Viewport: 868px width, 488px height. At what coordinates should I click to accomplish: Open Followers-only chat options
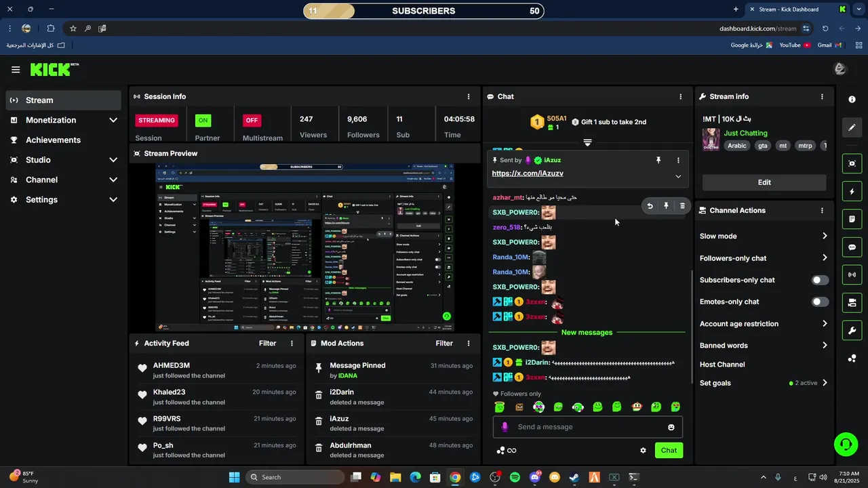tap(764, 258)
